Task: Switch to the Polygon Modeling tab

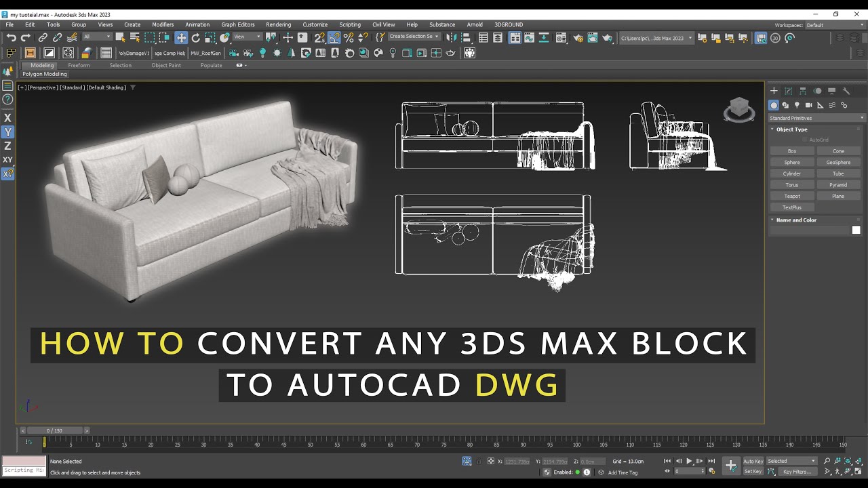Action: pos(44,74)
